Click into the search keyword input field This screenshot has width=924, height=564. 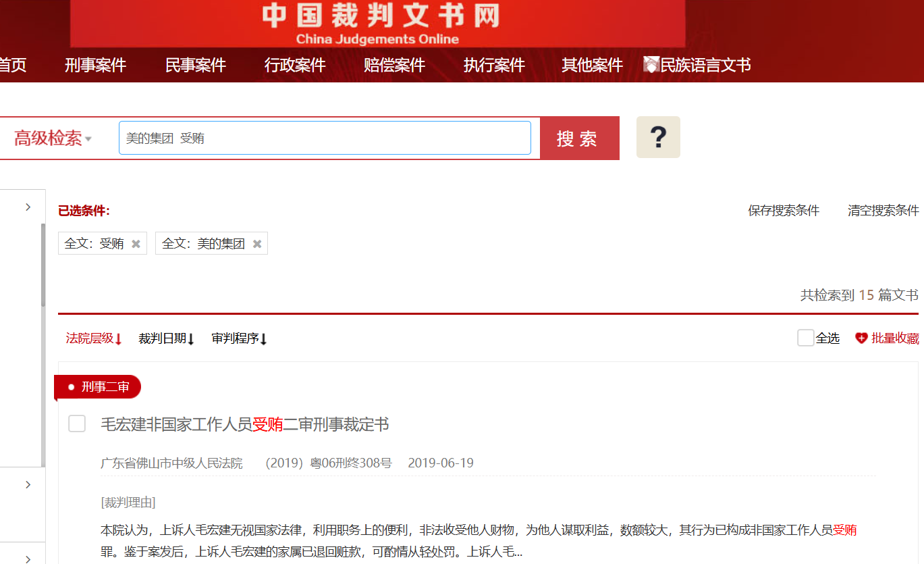pyautogui.click(x=324, y=138)
